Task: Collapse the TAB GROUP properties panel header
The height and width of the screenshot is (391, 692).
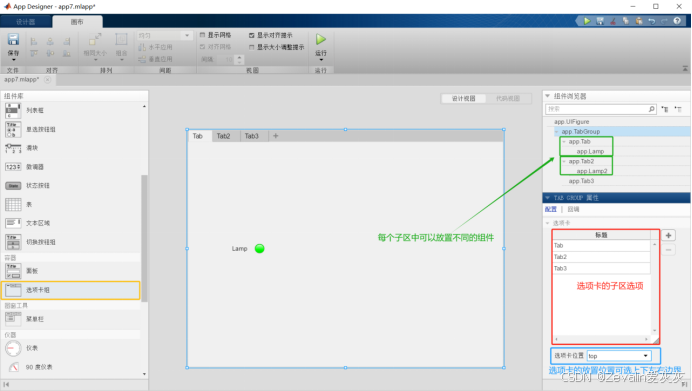Action: 548,198
